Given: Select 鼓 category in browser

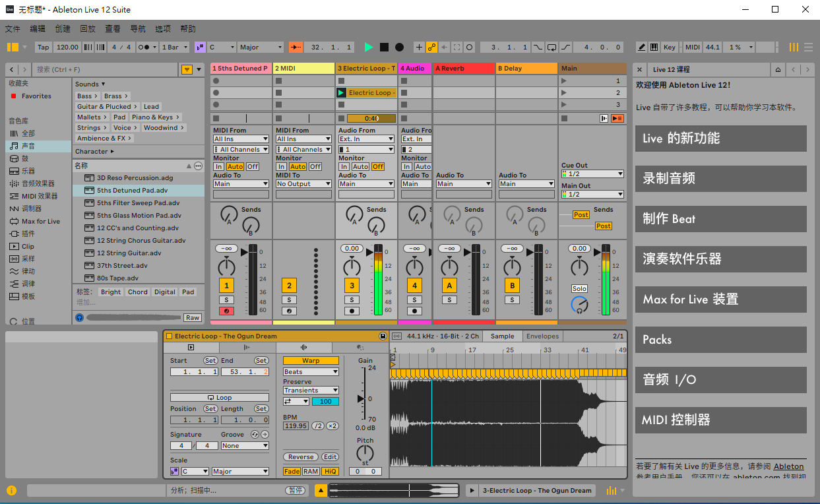Looking at the screenshot, I should 38,158.
